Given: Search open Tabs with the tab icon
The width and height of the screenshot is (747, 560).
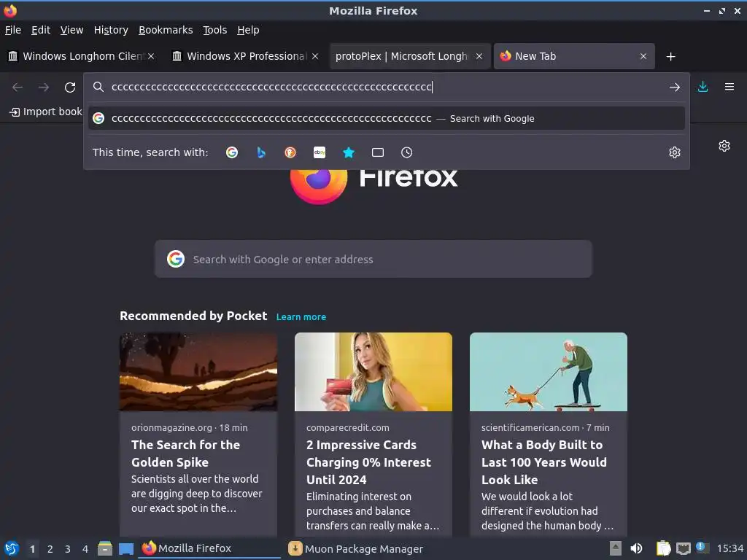Looking at the screenshot, I should [378, 152].
